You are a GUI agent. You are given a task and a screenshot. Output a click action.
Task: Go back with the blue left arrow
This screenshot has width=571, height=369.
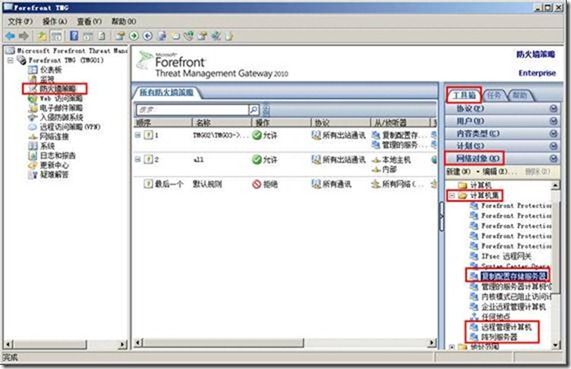click(x=10, y=36)
